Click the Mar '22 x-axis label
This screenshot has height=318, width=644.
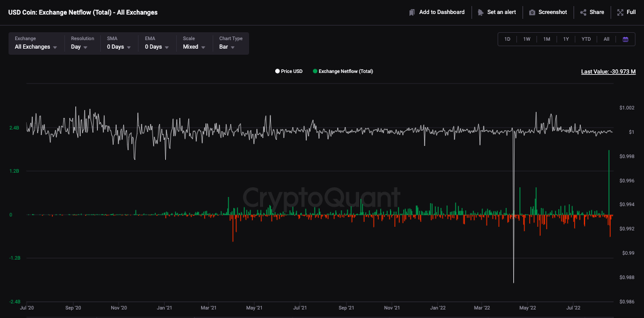tap(482, 307)
